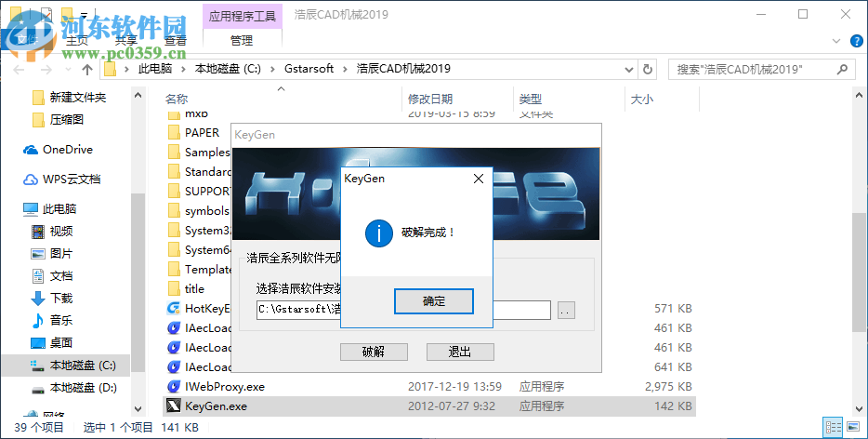Sort by the 修改日期 column header
Screen dimensions: 868x439
coord(430,100)
